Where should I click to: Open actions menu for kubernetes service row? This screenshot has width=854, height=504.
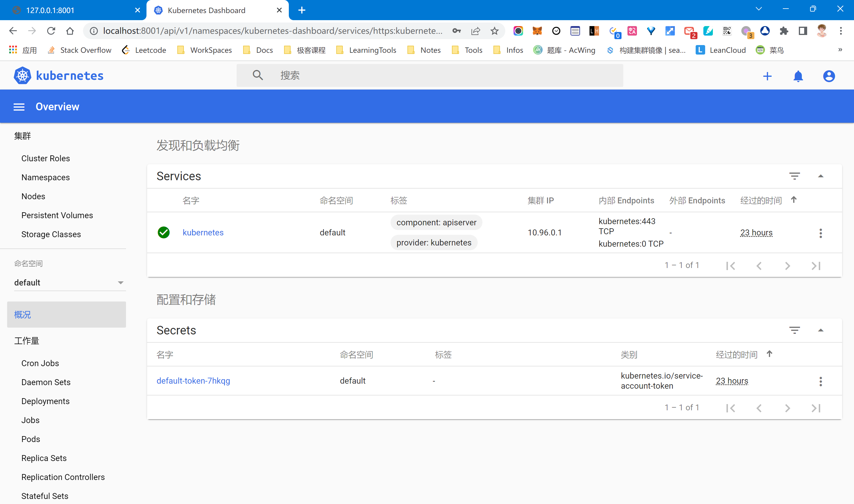click(x=820, y=233)
